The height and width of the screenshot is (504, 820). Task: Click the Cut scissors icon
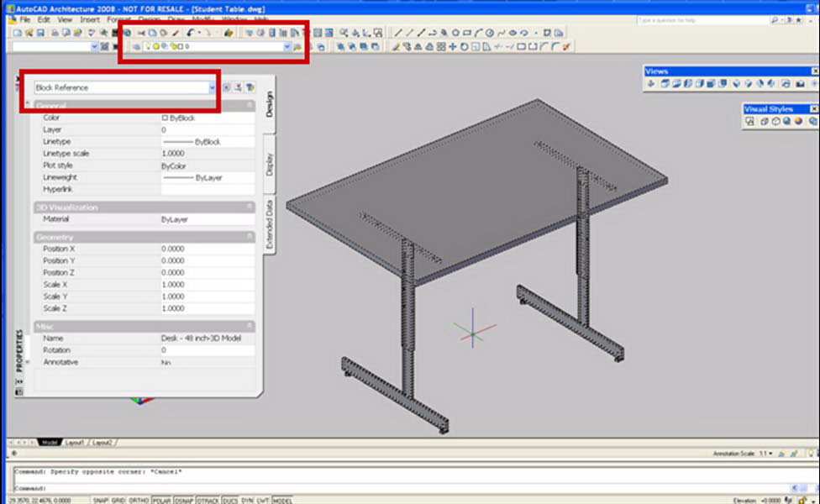[x=141, y=33]
